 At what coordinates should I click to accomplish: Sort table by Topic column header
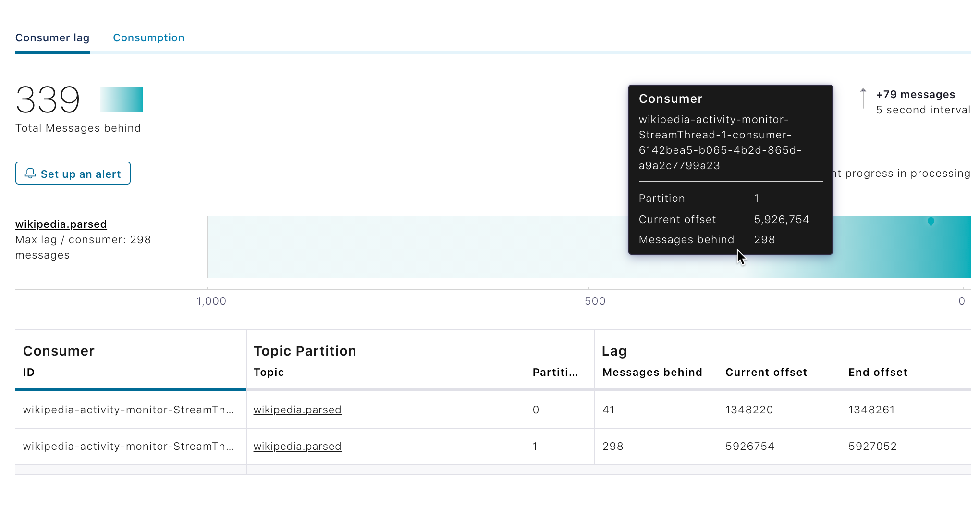[269, 372]
